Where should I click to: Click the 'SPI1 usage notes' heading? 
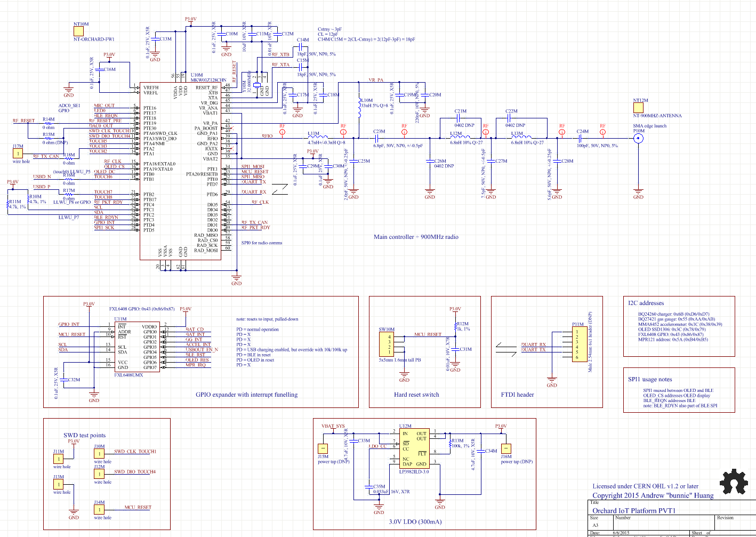[x=649, y=379]
